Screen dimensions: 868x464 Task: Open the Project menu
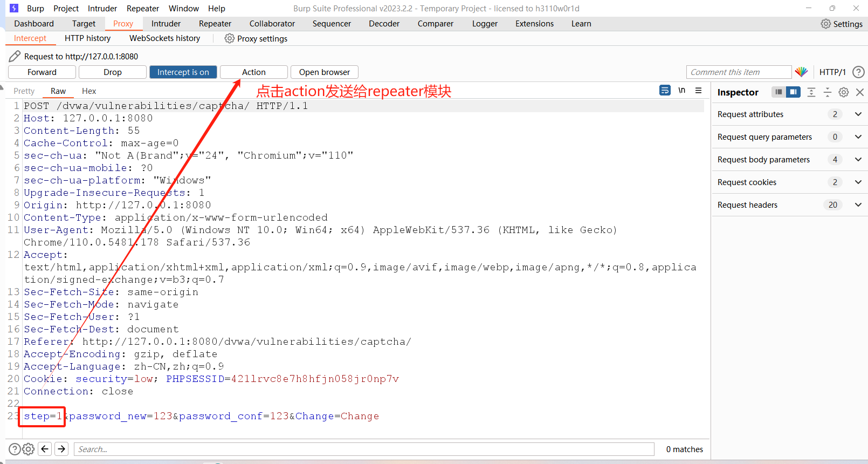(66, 9)
